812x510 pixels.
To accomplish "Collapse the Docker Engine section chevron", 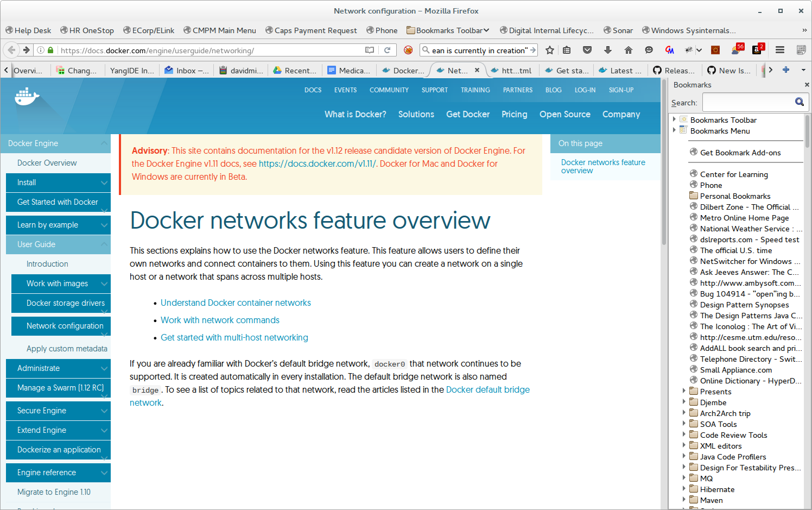I will click(x=104, y=143).
